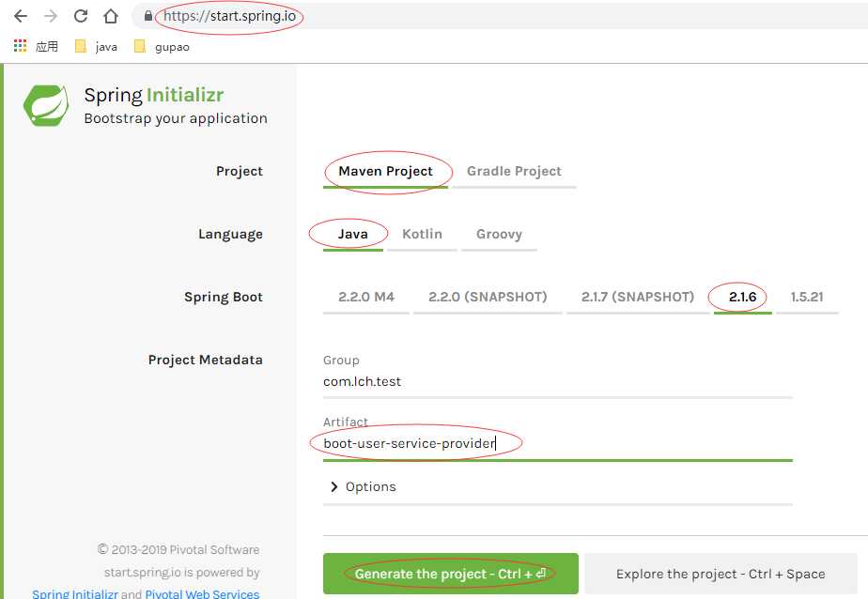Screen dimensions: 868x599
Task: Click the Project Metadata label
Action: 206,361
